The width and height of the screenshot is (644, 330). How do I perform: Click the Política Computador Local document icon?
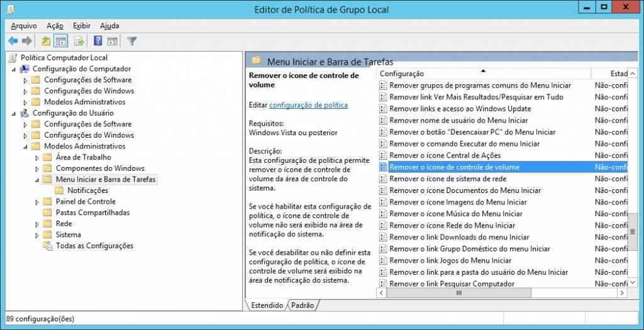point(13,57)
